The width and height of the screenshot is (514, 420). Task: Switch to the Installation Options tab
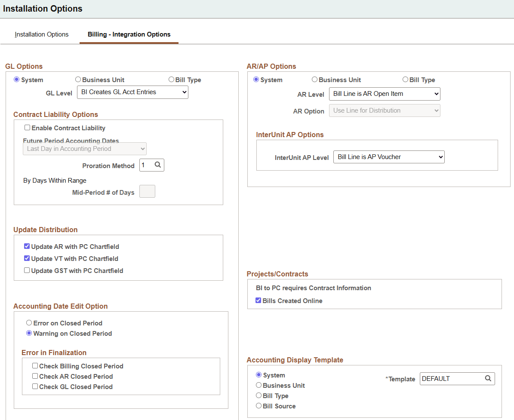coord(41,34)
